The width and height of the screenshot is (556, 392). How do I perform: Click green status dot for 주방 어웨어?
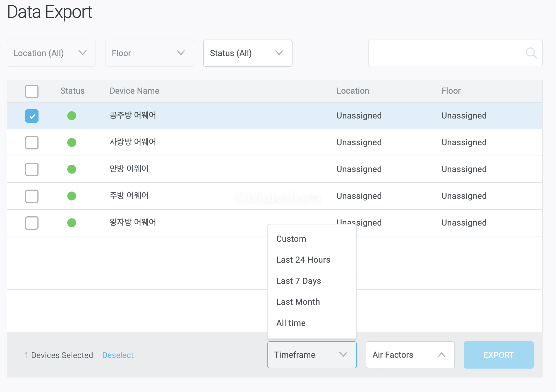(72, 196)
